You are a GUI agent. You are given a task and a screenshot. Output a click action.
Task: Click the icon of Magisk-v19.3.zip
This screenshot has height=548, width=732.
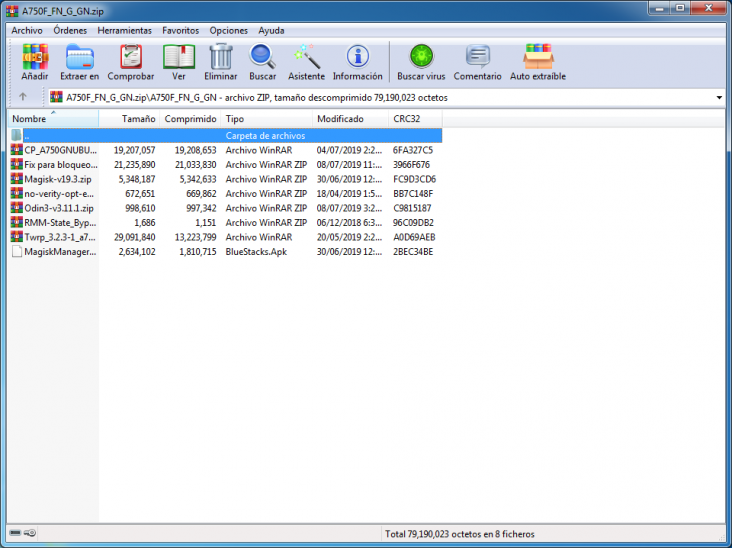tap(16, 179)
